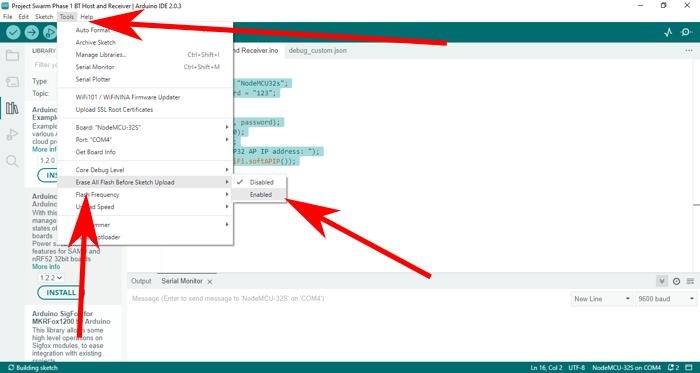Clear output icon in Serial Monitor

pos(690,281)
